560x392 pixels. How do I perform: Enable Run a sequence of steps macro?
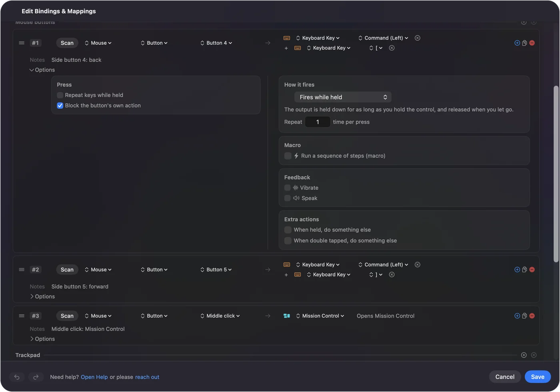point(288,156)
